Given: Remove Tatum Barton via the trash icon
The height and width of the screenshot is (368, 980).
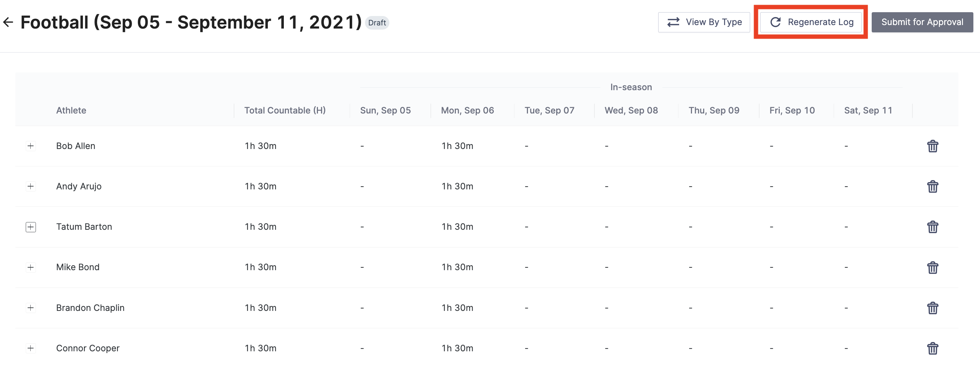Looking at the screenshot, I should click(x=933, y=227).
